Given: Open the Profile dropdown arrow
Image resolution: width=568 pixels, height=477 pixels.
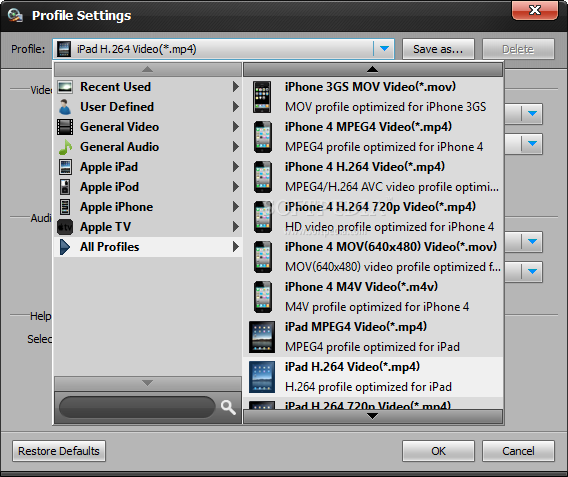Looking at the screenshot, I should pyautogui.click(x=384, y=49).
